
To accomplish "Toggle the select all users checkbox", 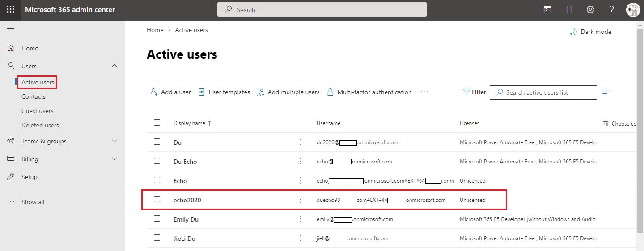I will coord(157,122).
